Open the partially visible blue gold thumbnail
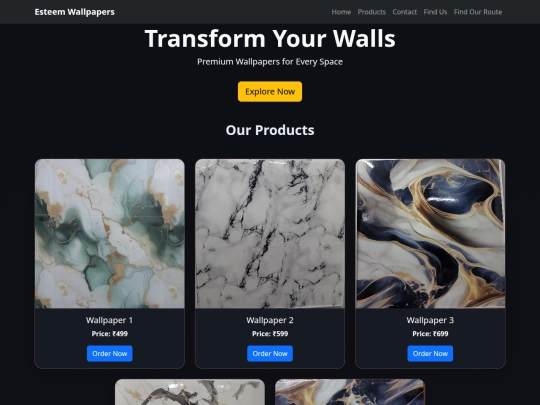The width and height of the screenshot is (540, 405). [350, 392]
